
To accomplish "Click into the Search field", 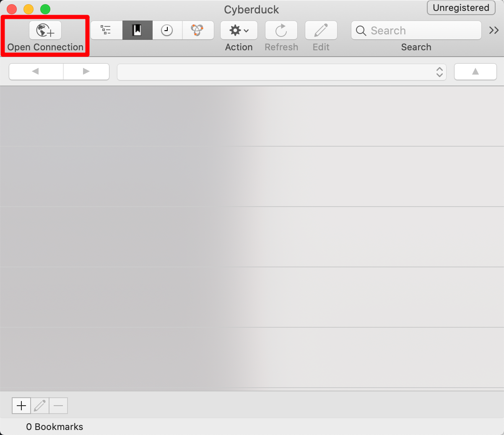I will click(x=416, y=30).
